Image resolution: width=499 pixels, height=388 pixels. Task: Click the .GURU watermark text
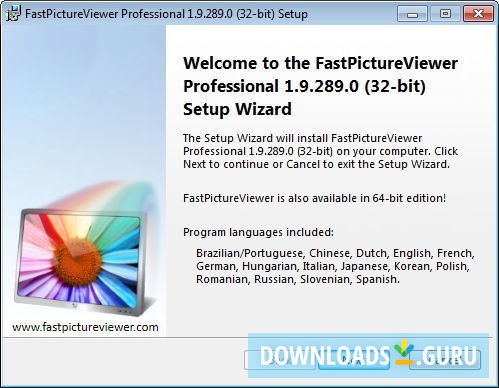(447, 356)
